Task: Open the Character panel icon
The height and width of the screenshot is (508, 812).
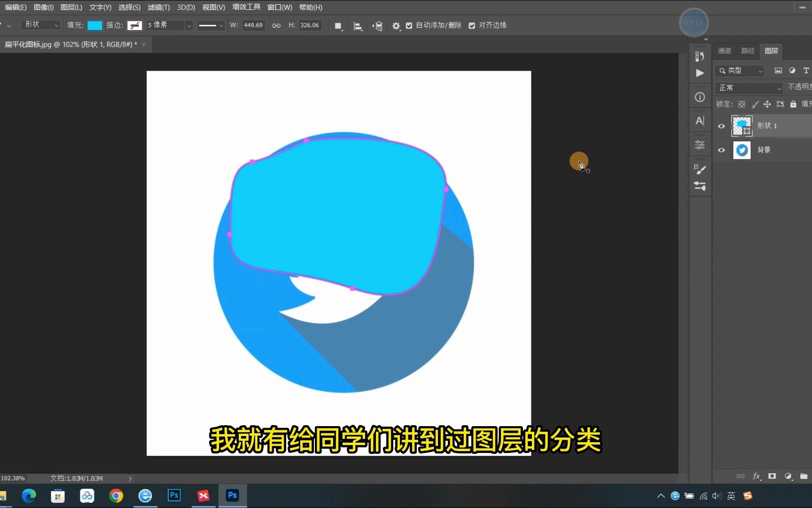Action: (x=700, y=121)
